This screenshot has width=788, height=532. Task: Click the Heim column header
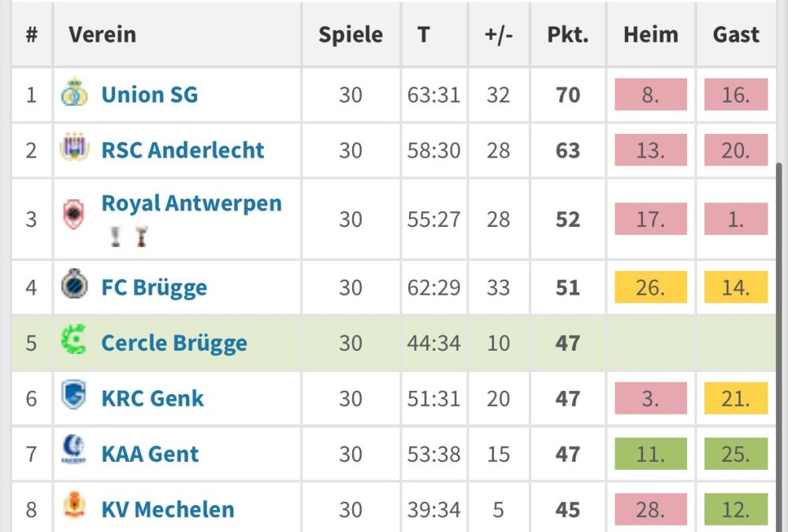point(650,35)
